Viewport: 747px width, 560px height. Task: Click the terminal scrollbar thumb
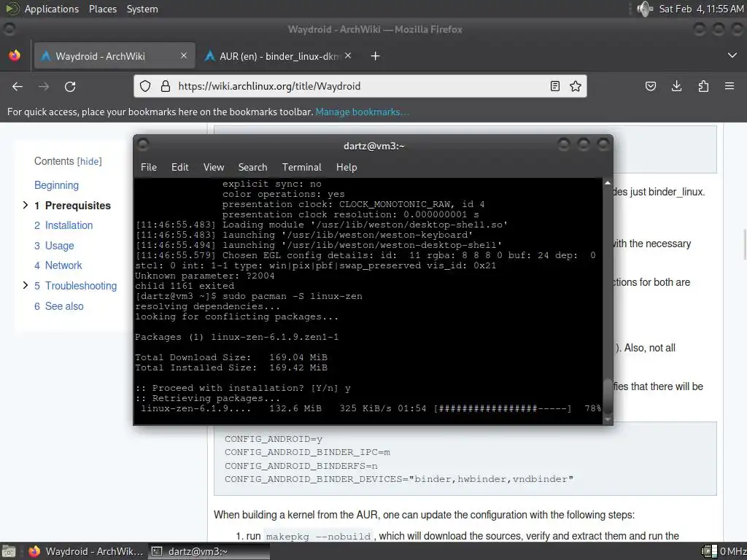pos(608,396)
